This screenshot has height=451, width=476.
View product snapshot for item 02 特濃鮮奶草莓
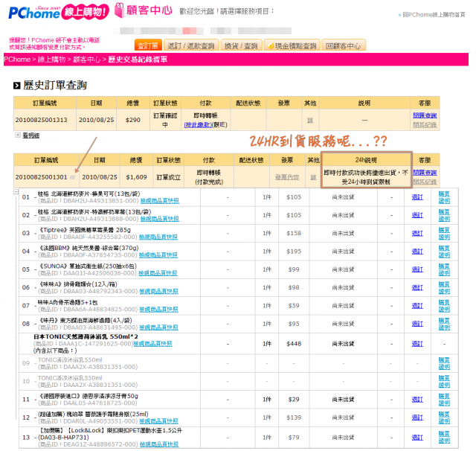point(160,219)
